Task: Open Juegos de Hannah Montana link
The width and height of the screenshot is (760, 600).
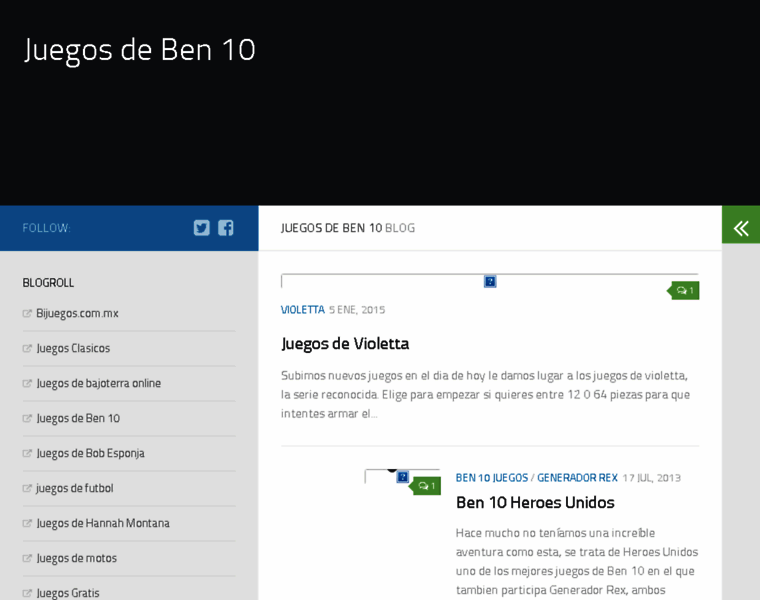Action: [x=103, y=523]
